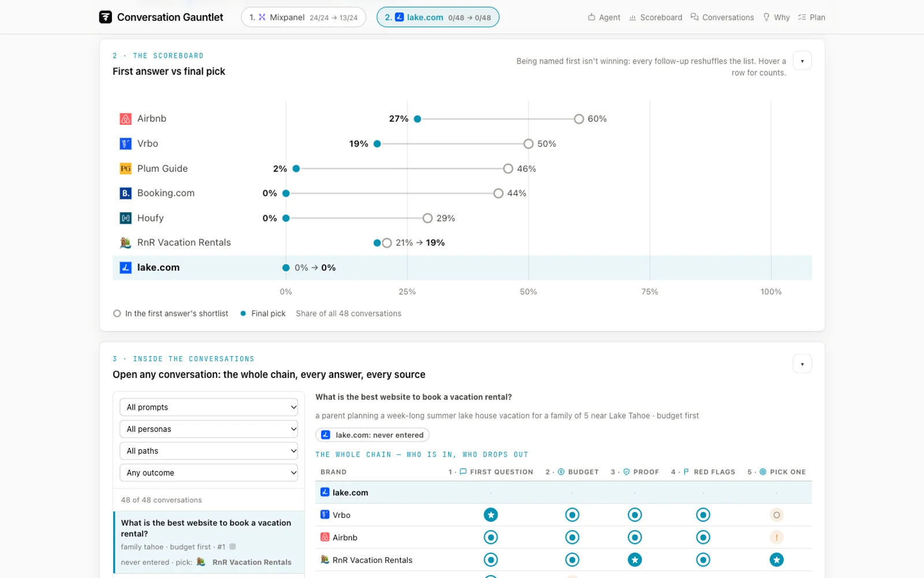Image resolution: width=924 pixels, height=578 pixels.
Task: Expand the All paths filter
Action: (208, 451)
